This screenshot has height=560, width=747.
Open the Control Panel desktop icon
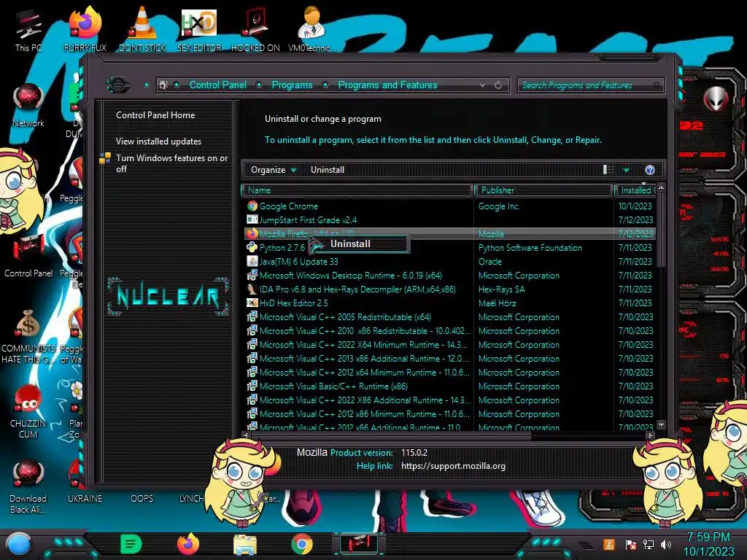coord(28,256)
